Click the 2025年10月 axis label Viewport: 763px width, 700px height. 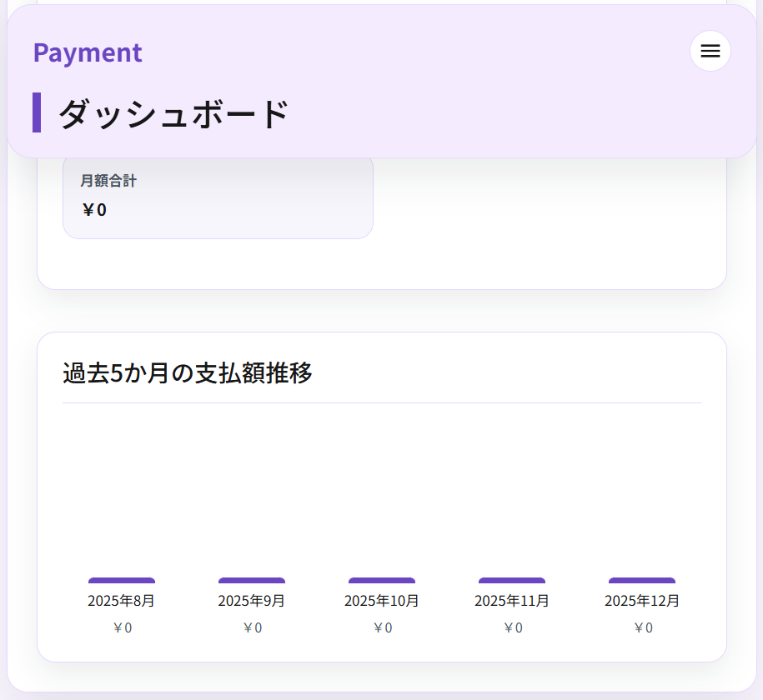pos(382,600)
